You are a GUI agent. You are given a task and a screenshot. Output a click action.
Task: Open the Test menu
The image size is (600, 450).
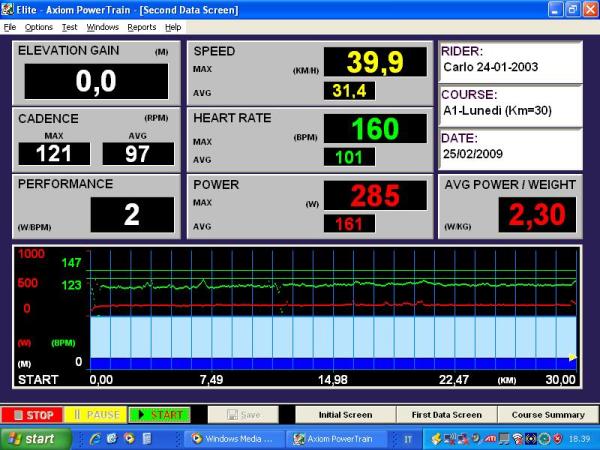pos(69,27)
